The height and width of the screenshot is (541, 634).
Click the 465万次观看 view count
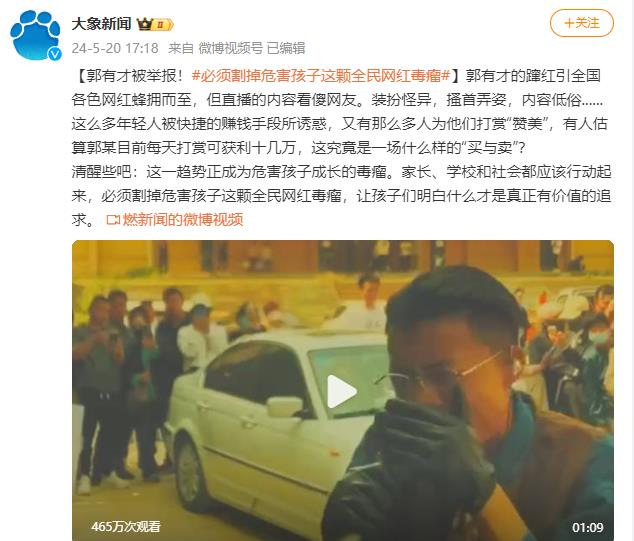(126, 526)
